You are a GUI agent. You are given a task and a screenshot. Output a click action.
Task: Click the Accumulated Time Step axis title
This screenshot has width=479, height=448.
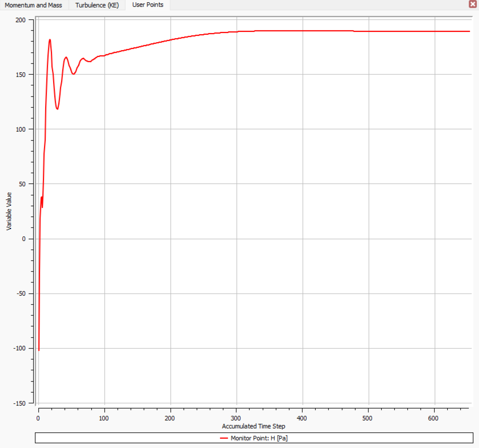coord(254,426)
